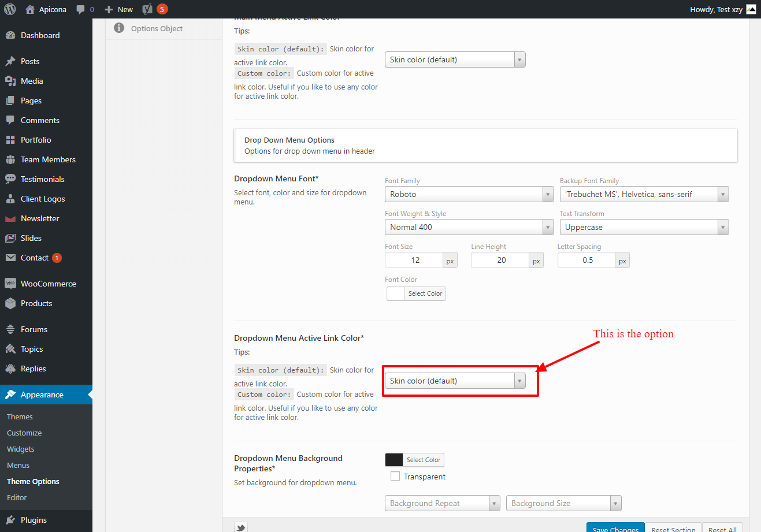Viewport: 761px width, 532px height.
Task: Open the Font Family Roboto dropdown
Action: click(x=469, y=194)
